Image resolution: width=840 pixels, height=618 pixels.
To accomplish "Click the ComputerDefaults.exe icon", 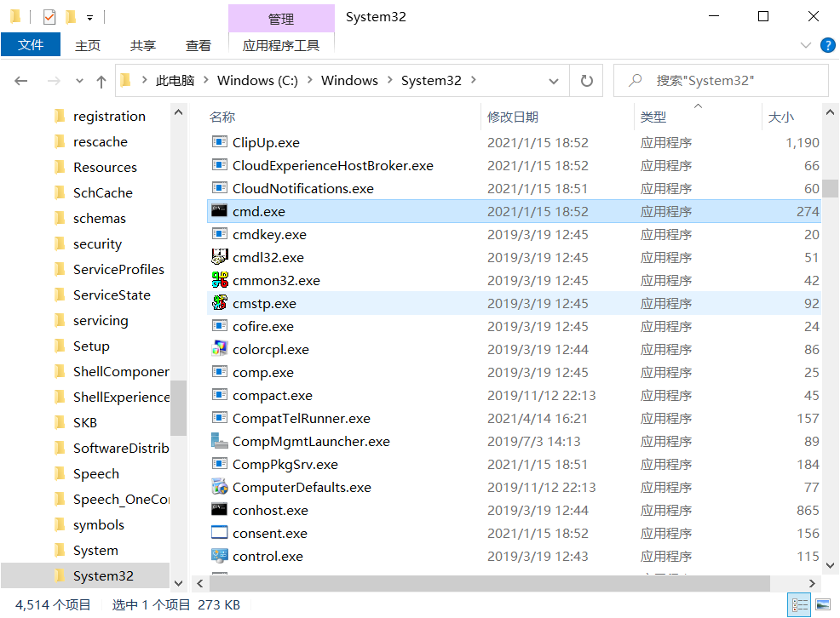I will pos(219,487).
